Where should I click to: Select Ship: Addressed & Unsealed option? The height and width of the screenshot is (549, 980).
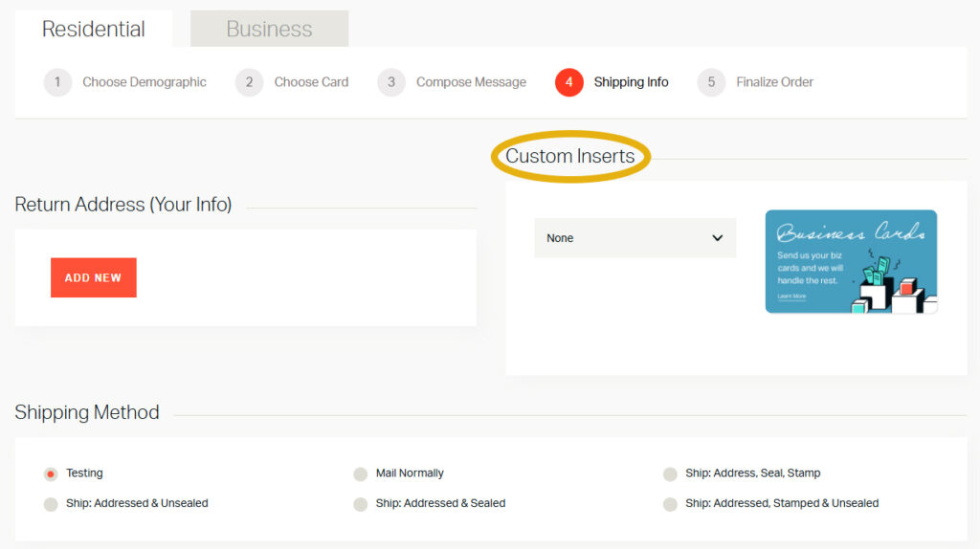51,504
